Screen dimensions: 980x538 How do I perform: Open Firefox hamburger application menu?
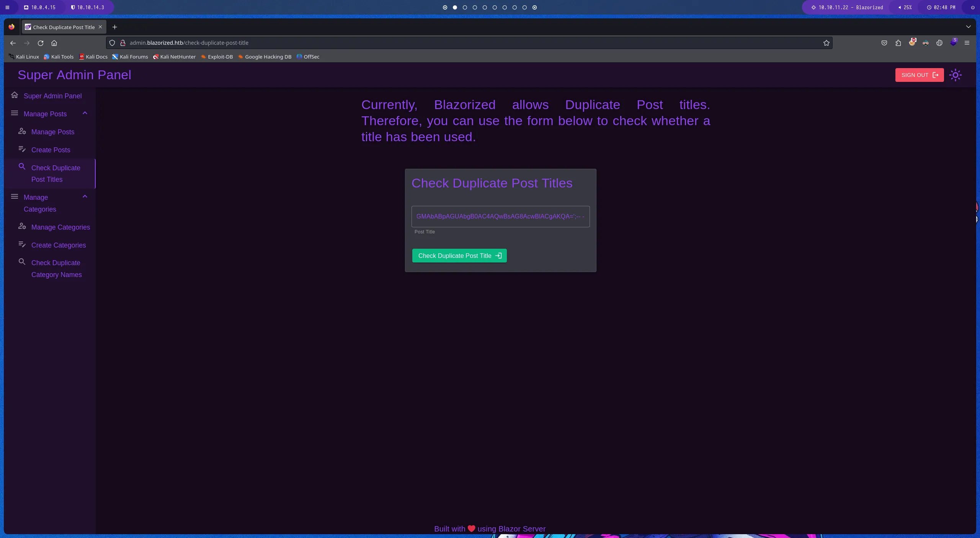[967, 43]
